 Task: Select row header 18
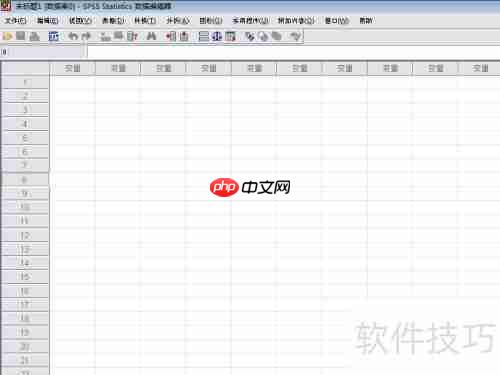[25, 318]
